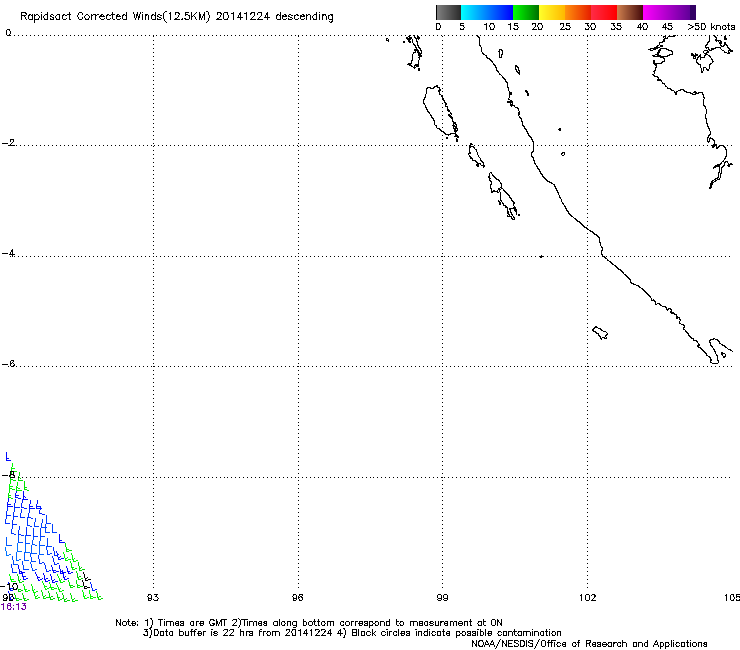Click the purple '16:13' swath time label

pyautogui.click(x=14, y=607)
